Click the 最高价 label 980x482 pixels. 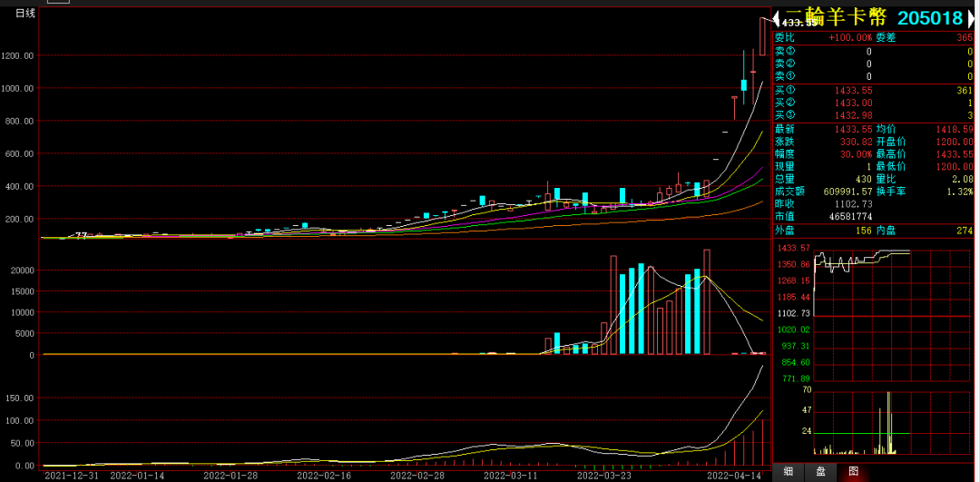click(891, 154)
